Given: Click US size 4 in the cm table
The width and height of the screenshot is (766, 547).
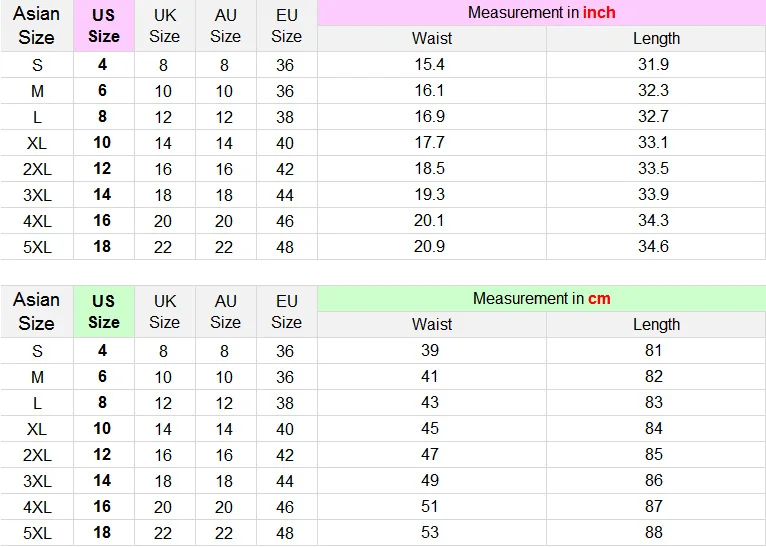Looking at the screenshot, I should point(102,351).
